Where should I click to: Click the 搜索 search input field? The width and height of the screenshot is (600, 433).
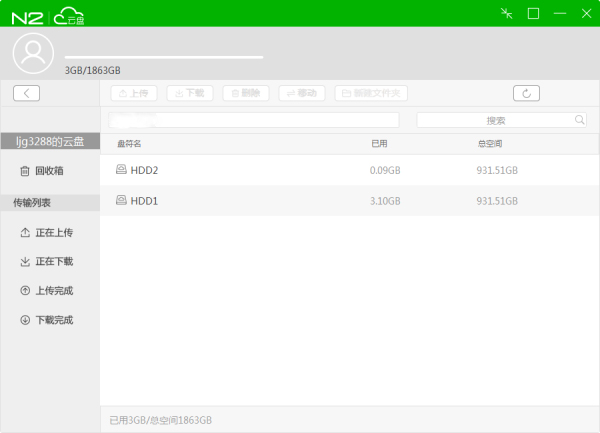(x=495, y=120)
